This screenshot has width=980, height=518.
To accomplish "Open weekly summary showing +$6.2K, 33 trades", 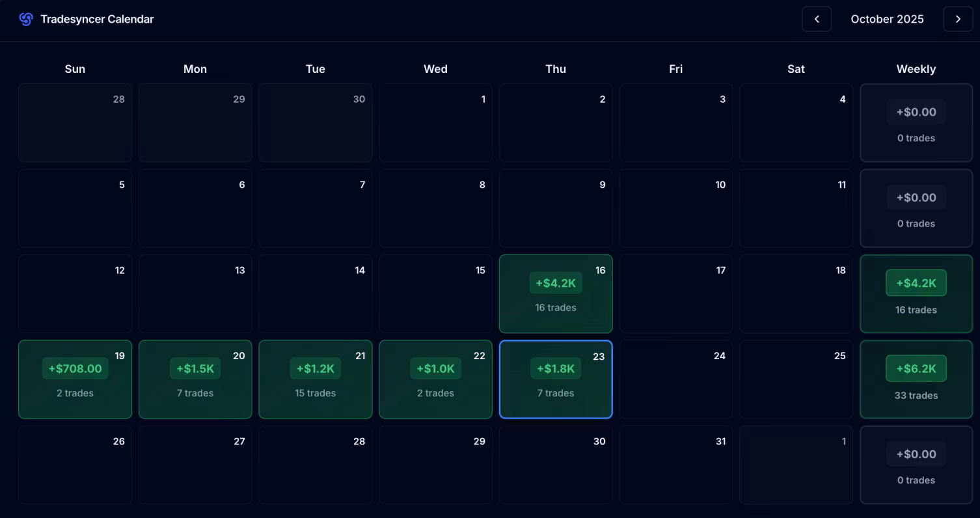I will [x=916, y=379].
